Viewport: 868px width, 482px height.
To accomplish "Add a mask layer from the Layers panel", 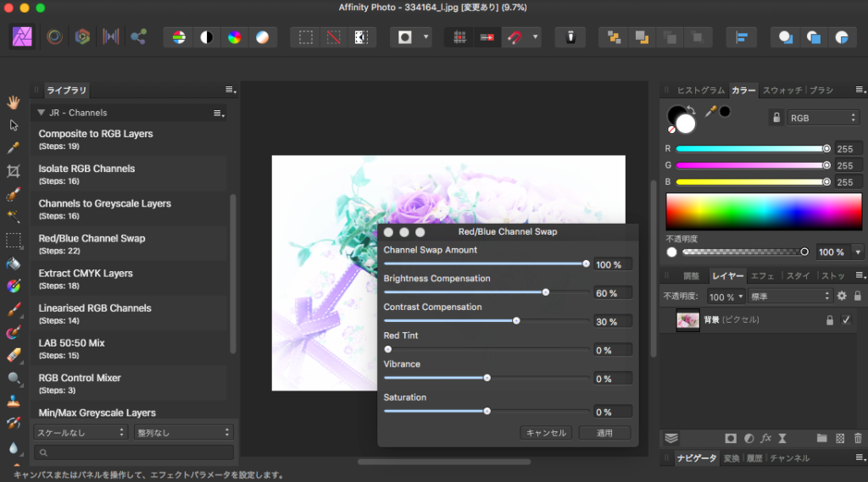I will [730, 438].
